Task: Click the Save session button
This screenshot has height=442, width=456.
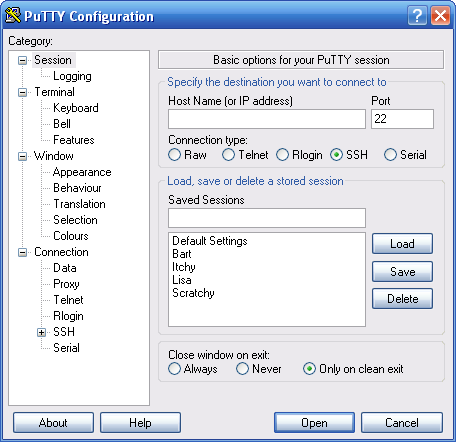Action: tap(402, 271)
